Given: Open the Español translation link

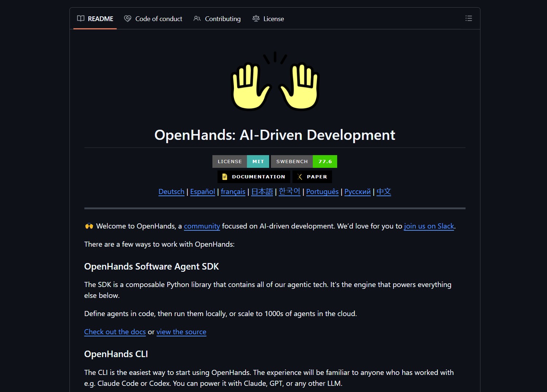Looking at the screenshot, I should [203, 192].
